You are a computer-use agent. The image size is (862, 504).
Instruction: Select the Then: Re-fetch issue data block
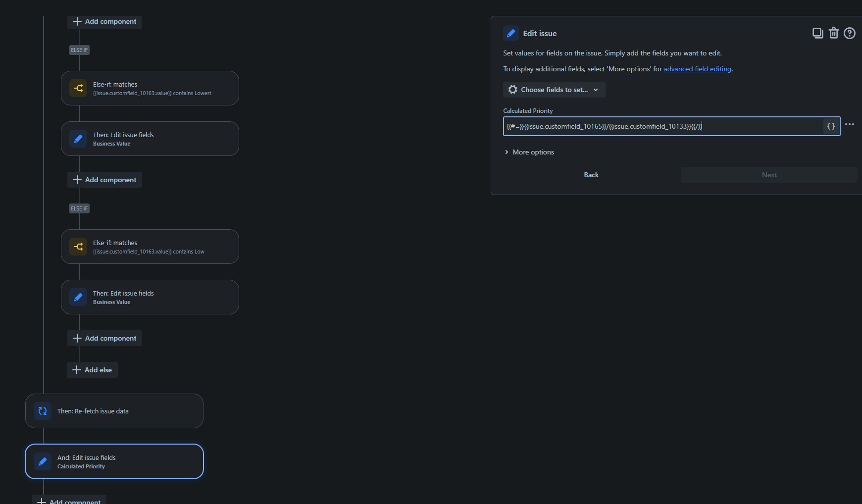[x=114, y=410]
